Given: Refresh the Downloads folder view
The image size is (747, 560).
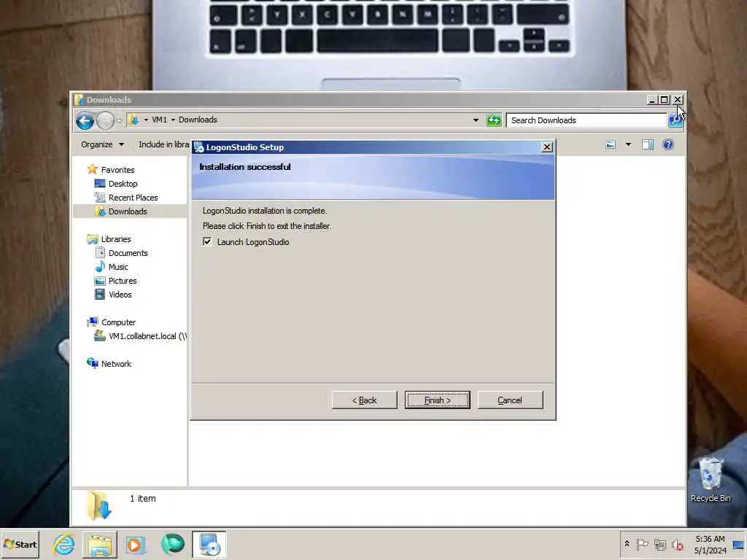Looking at the screenshot, I should point(494,120).
